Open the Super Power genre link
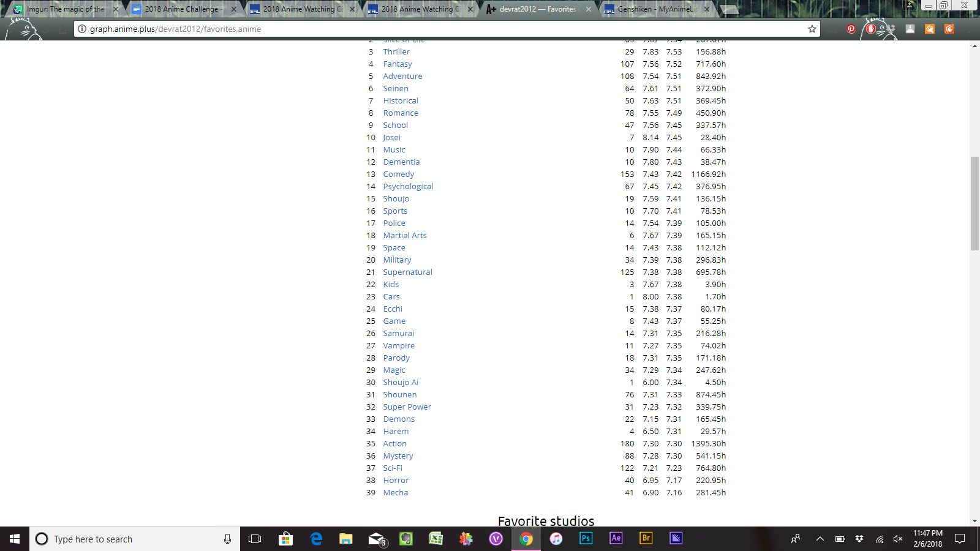Screen dimensions: 980x551 point(407,407)
